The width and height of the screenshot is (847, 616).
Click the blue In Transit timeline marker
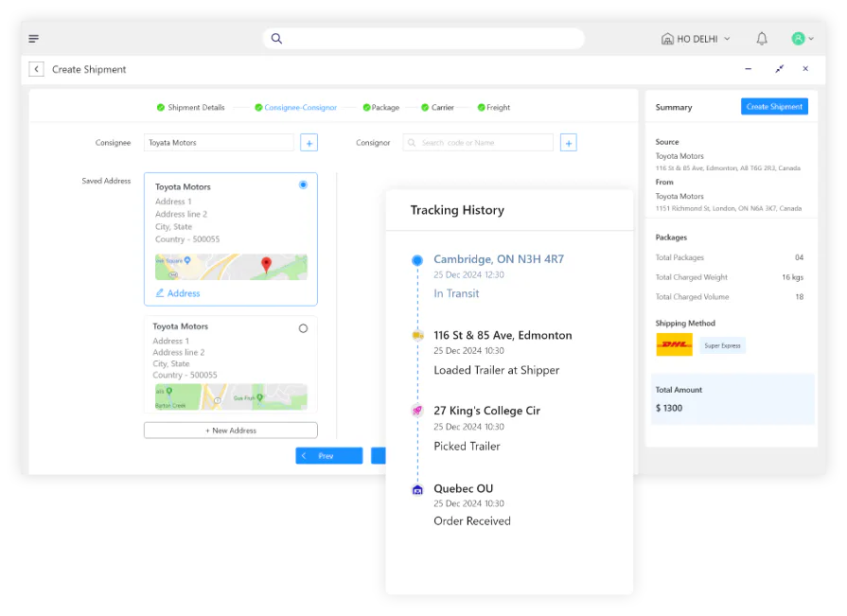(417, 260)
